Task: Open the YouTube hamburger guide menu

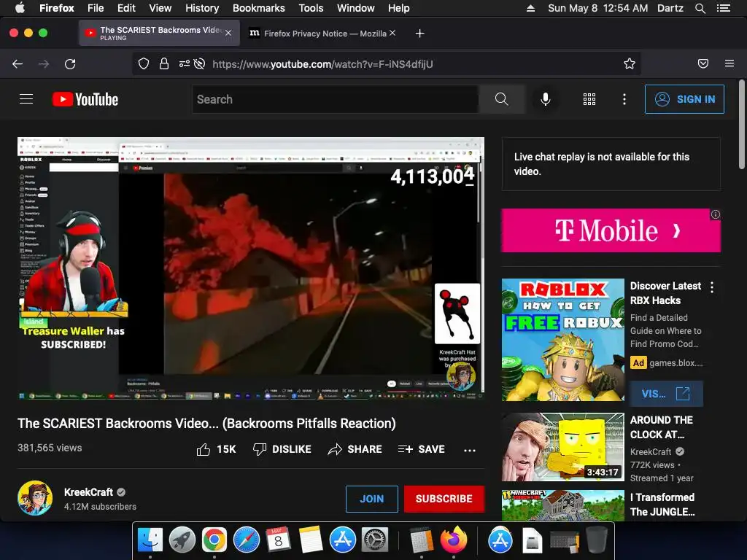Action: (x=26, y=99)
